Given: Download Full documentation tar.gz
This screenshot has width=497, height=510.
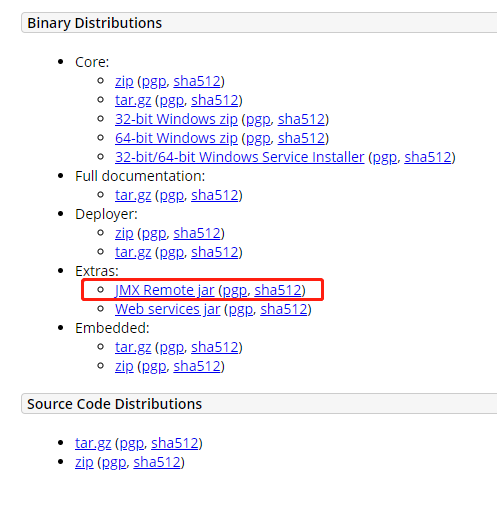Looking at the screenshot, I should pos(133,195).
